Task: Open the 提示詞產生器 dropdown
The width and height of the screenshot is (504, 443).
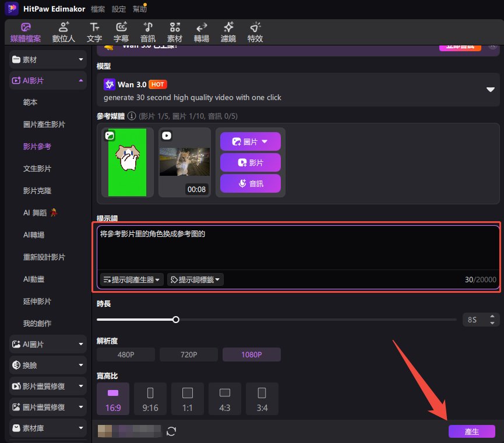Action: point(132,279)
